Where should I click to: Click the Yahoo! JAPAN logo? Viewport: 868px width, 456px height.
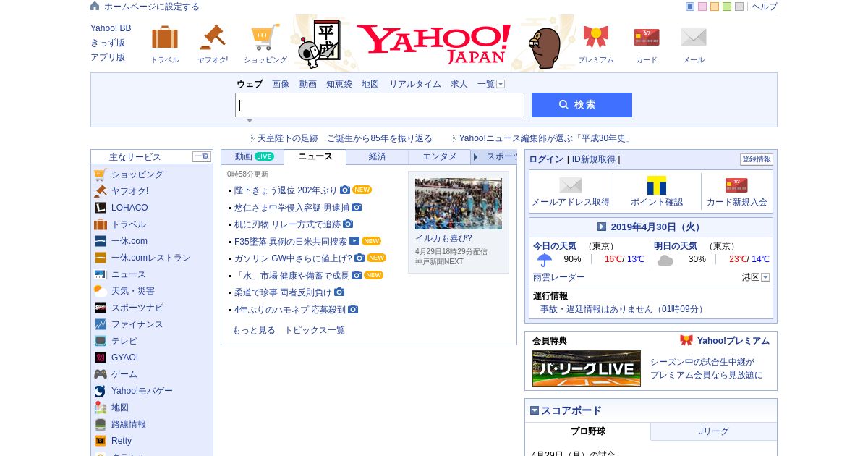pyautogui.click(x=433, y=43)
